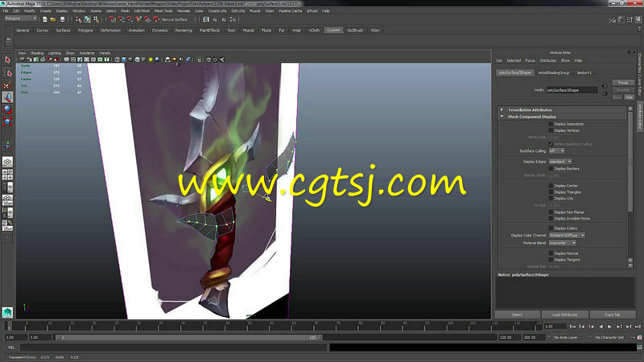644x362 pixels.
Task: Enable the Display Vertices checkbox
Action: click(x=551, y=130)
